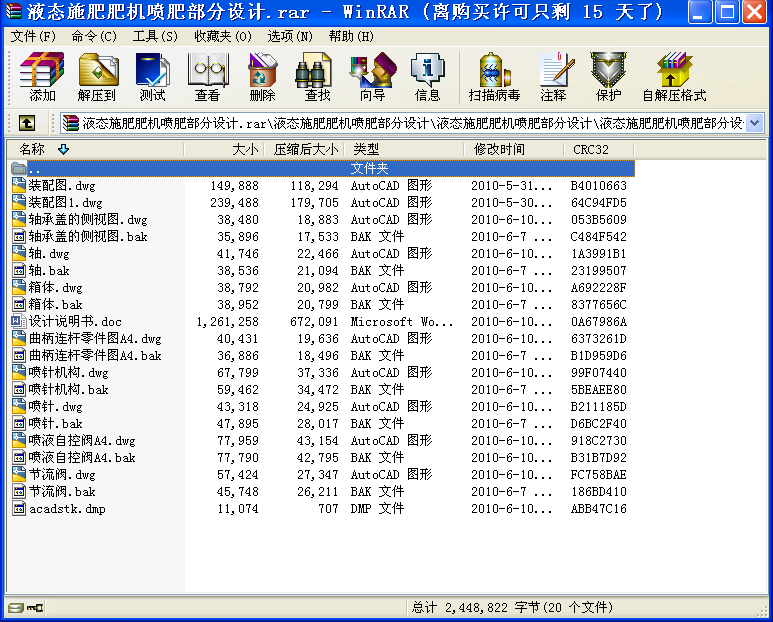Image resolution: width=773 pixels, height=622 pixels.
Task: Click the icon of 喷液自控阀A4.bak file
Action: point(19,457)
